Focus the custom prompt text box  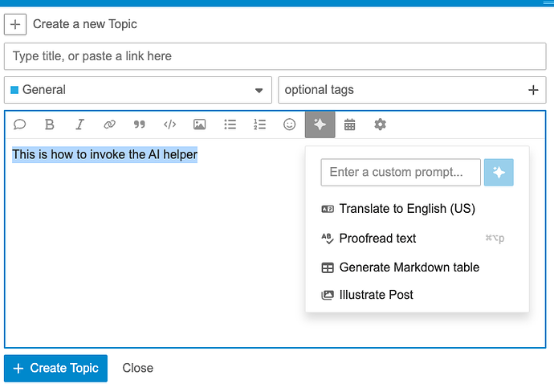click(401, 173)
